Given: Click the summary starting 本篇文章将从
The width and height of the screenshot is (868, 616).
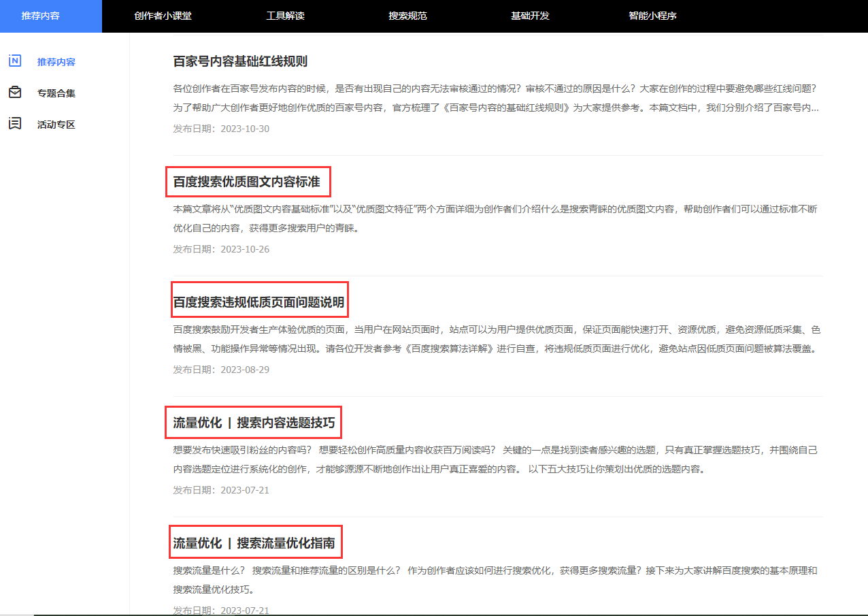Looking at the screenshot, I should (495, 218).
